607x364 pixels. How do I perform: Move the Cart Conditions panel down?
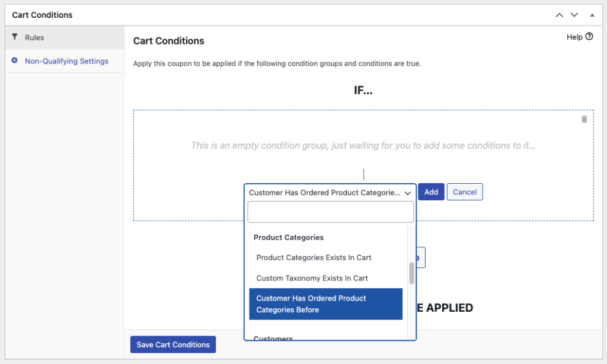(x=574, y=15)
